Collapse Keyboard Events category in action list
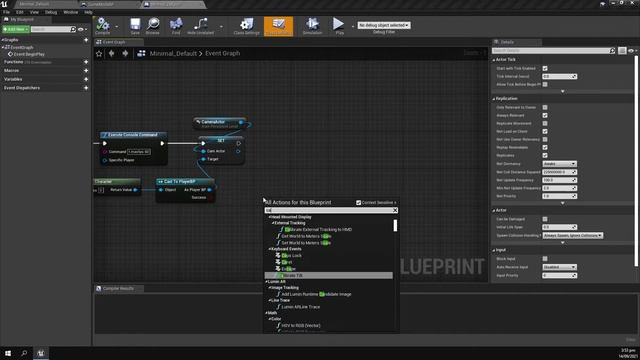Screen dimensions: 640x360 click(x=270, y=249)
